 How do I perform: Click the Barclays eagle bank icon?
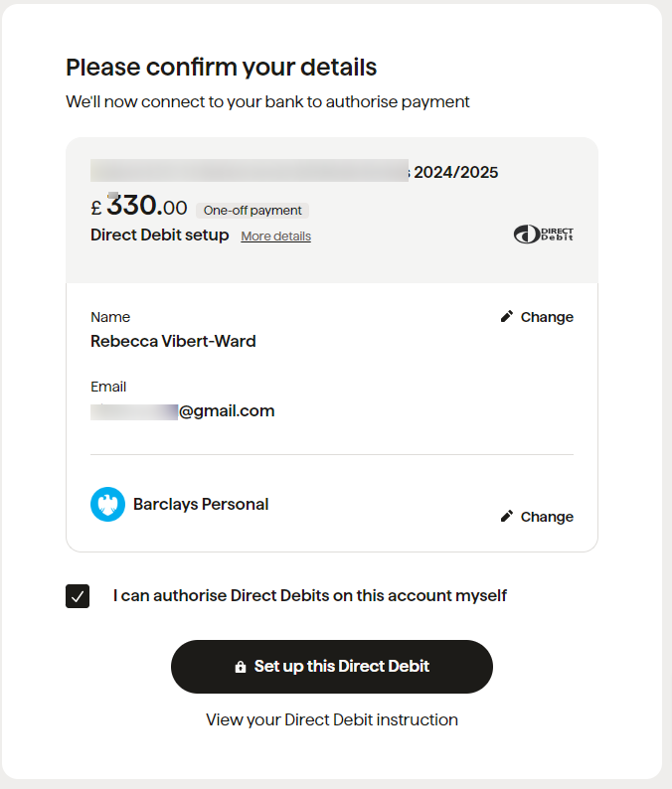point(107,504)
